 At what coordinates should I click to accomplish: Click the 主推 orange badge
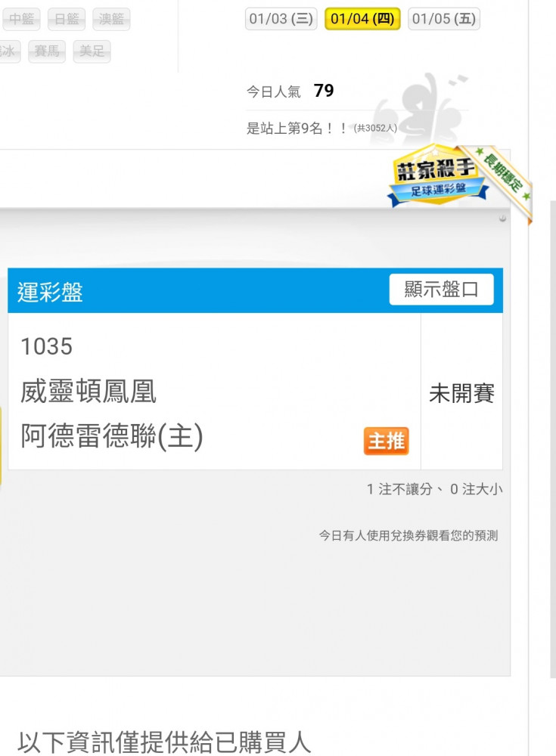[x=386, y=441]
